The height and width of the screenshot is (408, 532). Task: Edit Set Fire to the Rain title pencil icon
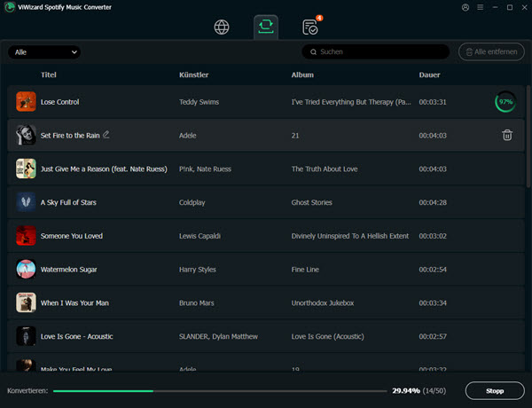(106, 135)
